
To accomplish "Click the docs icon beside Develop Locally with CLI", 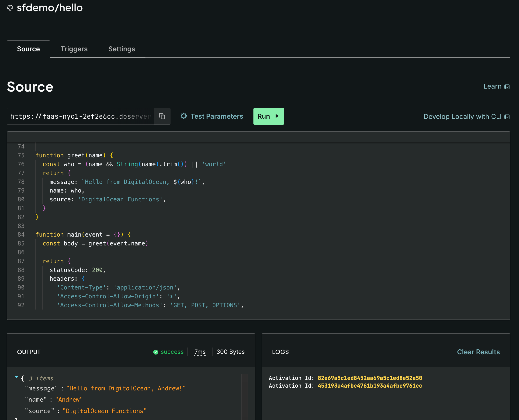I will [x=507, y=117].
